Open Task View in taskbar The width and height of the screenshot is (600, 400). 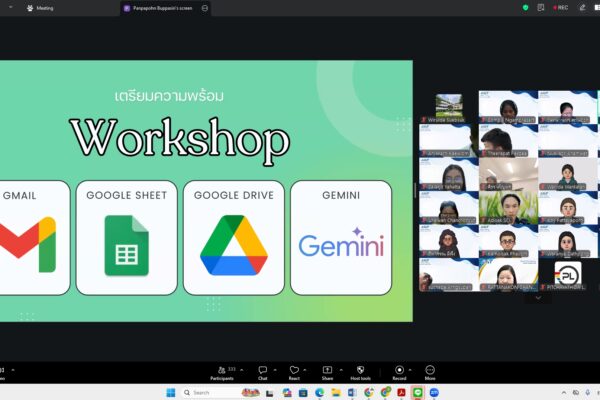point(270,393)
